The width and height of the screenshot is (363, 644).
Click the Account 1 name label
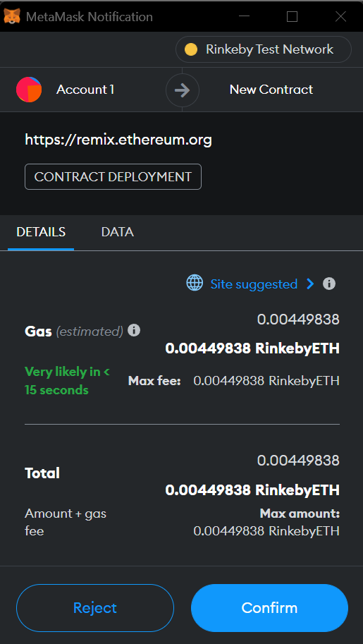click(x=85, y=90)
